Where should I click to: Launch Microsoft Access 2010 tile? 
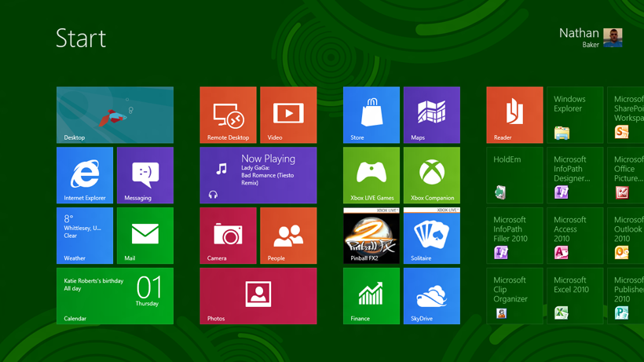(x=575, y=236)
